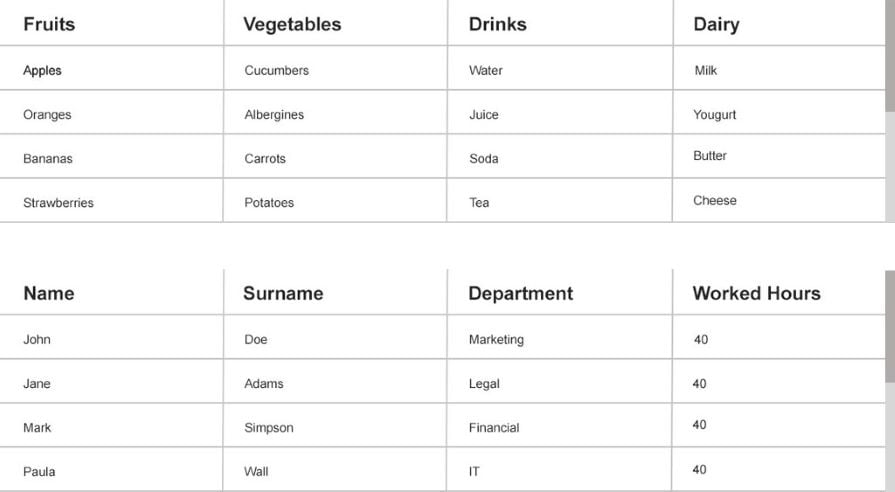Click the worked hours cell in John's row
895x492 pixels.
[700, 340]
